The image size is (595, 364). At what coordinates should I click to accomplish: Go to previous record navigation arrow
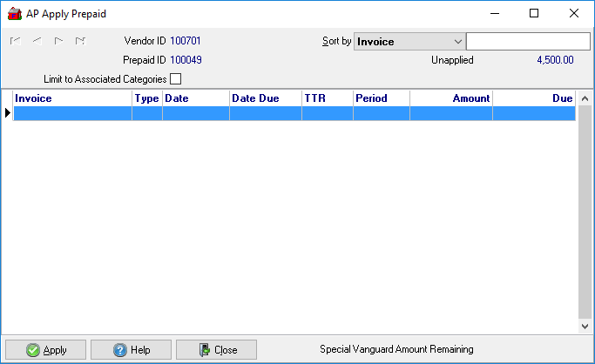click(37, 41)
